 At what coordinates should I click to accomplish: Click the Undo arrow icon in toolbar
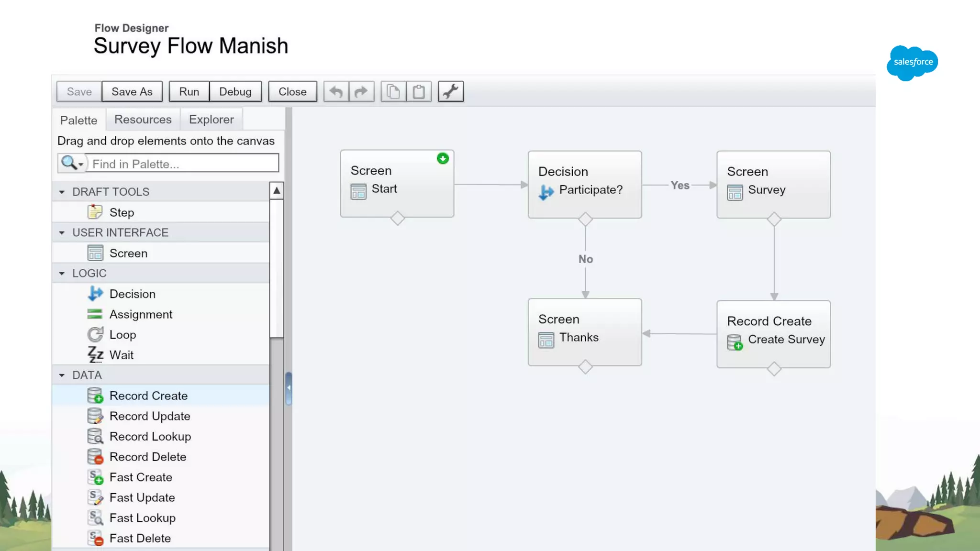pyautogui.click(x=336, y=91)
